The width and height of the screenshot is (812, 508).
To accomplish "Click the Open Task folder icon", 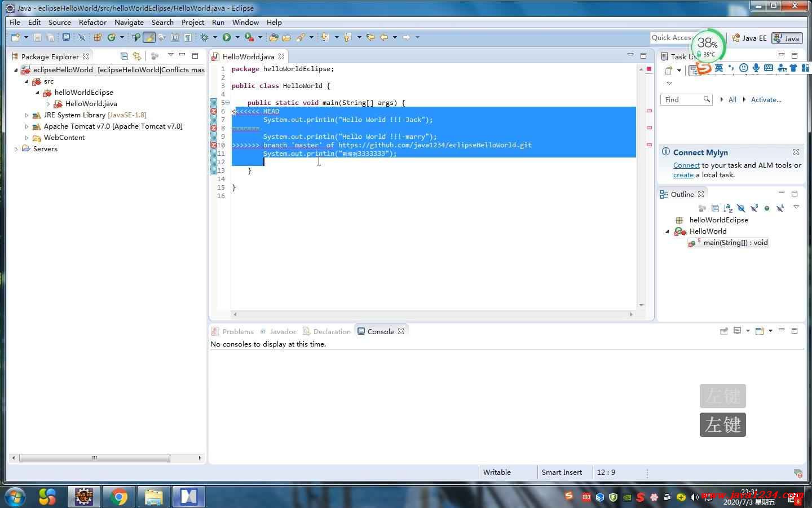I will pos(286,37).
